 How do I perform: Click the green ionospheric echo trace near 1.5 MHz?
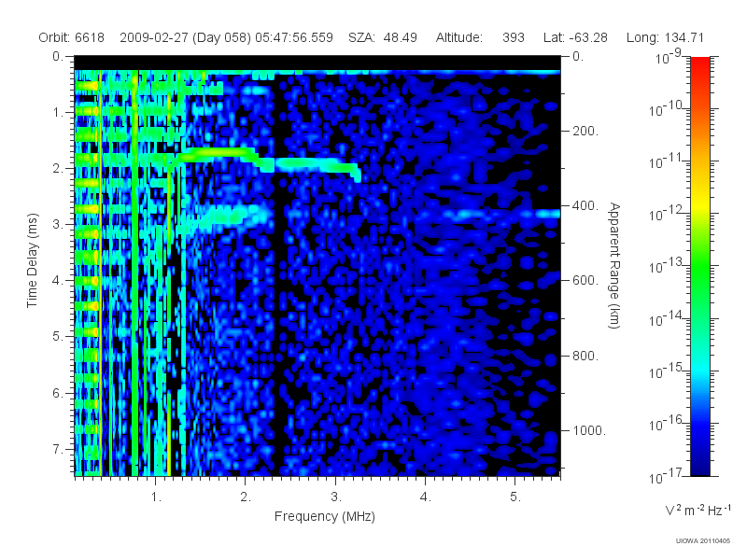point(217,154)
